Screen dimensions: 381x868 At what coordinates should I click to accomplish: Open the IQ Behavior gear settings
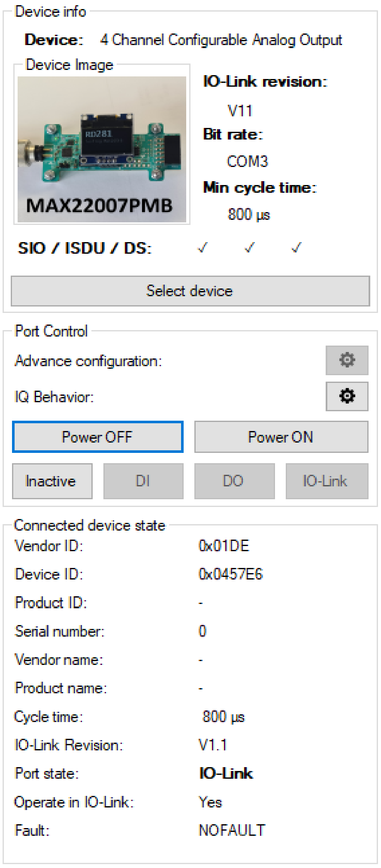coord(347,396)
